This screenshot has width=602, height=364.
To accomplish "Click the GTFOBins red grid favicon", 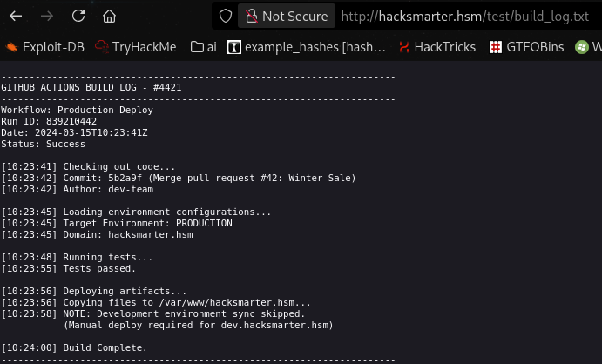I will coord(495,47).
